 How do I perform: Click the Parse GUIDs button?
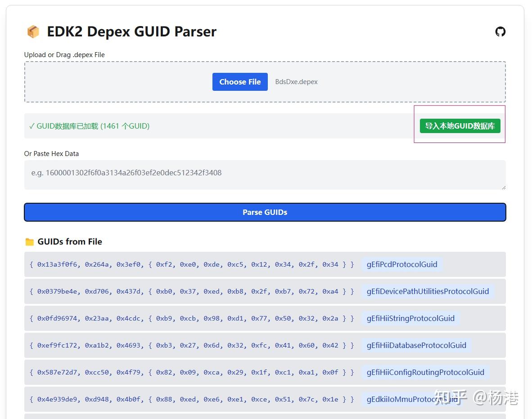265,212
